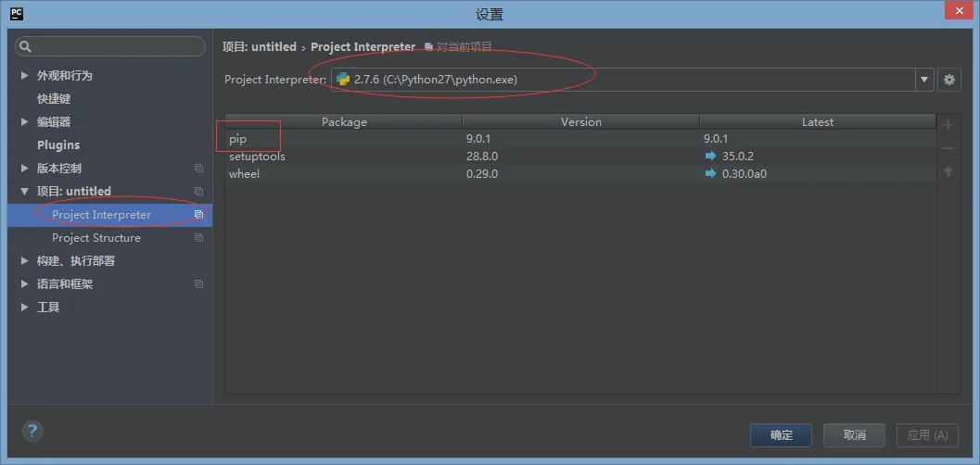Click the 确定 button
980x465 pixels.
782,435
